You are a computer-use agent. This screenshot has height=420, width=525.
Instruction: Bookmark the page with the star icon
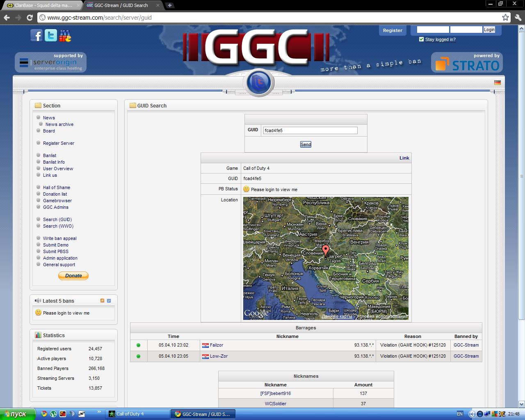pos(505,18)
